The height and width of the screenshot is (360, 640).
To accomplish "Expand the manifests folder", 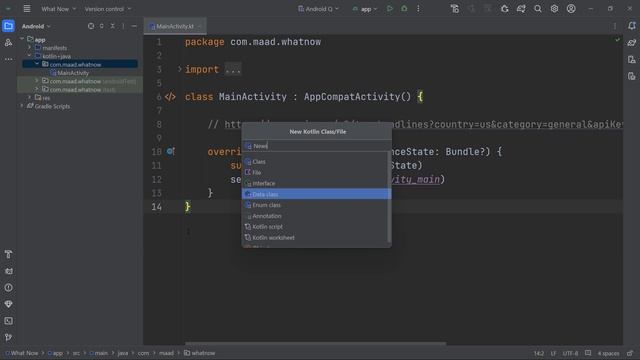I will 29,48.
